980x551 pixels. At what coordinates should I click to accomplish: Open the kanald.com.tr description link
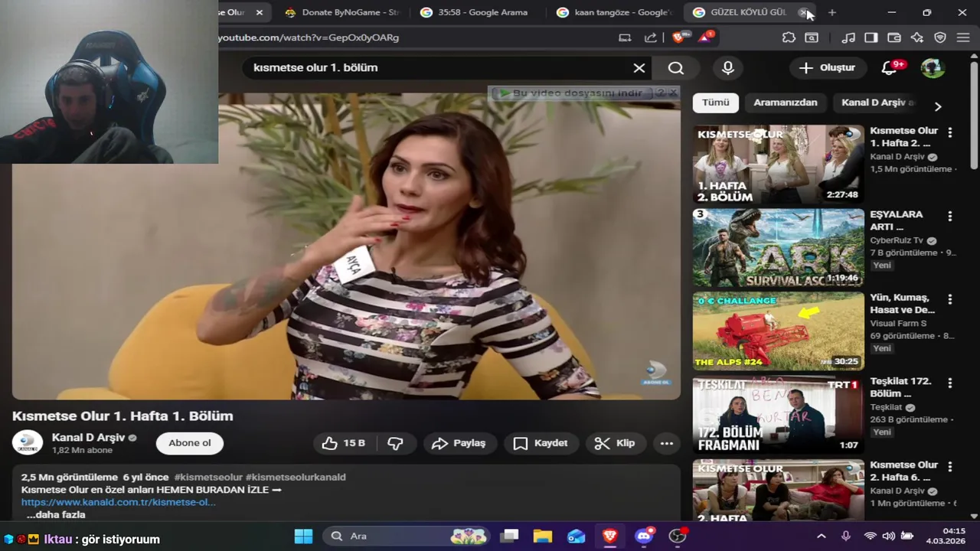click(x=119, y=502)
